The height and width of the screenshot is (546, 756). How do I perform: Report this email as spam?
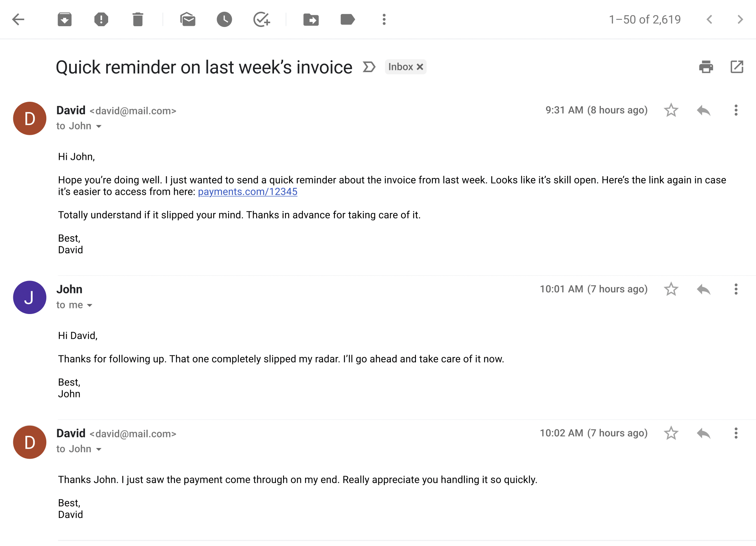tap(101, 19)
